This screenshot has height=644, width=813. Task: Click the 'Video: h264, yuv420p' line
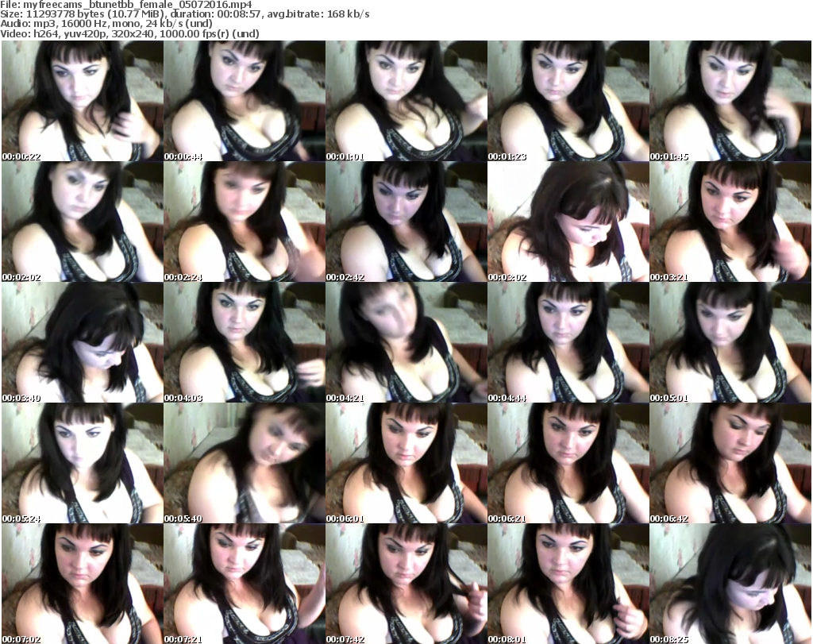[x=129, y=33]
